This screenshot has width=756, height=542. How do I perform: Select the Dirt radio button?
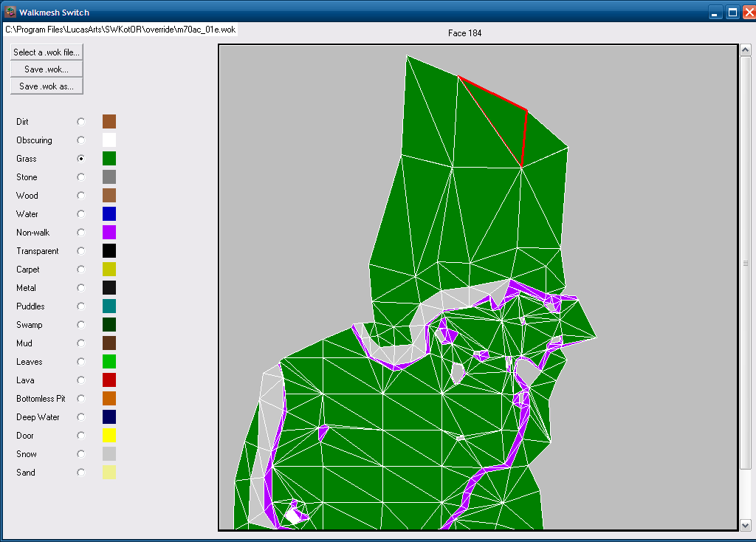pos(81,122)
